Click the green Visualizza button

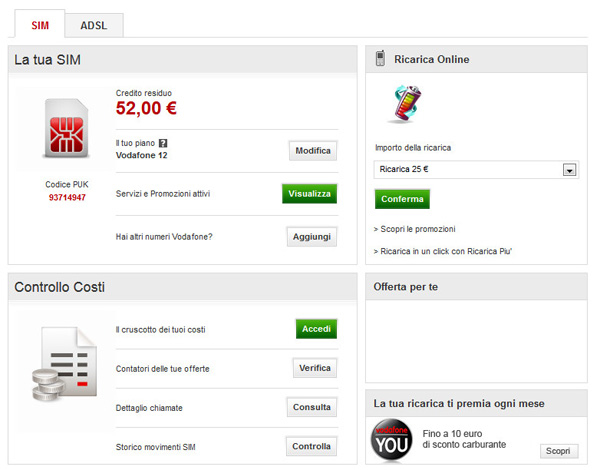(x=309, y=193)
